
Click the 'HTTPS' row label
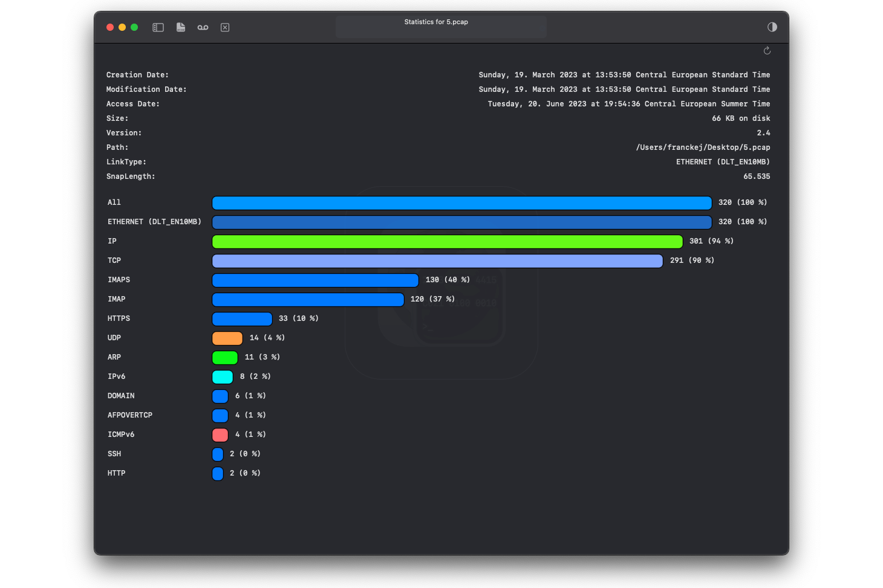coord(119,318)
